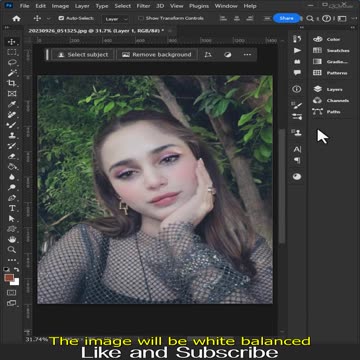This screenshot has width=360, height=360.
Task: Change the screen mode
Action: tap(12, 303)
